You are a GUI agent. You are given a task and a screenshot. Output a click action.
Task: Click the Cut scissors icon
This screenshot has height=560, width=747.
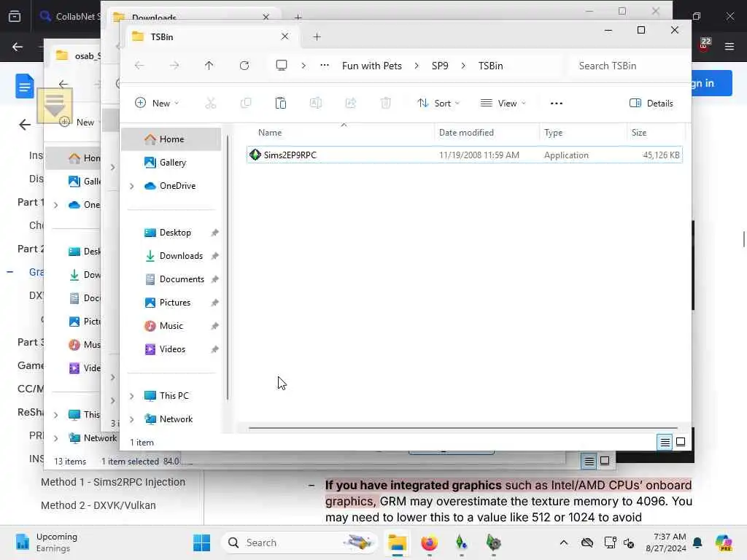[x=211, y=104]
